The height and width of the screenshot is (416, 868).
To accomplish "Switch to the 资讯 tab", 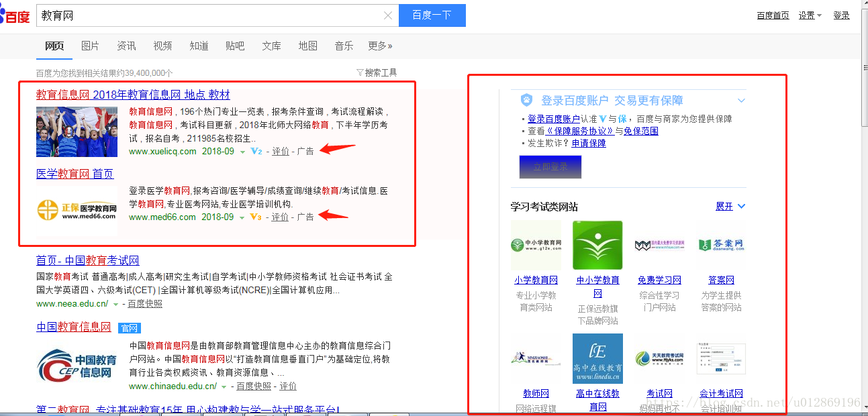I will point(126,46).
